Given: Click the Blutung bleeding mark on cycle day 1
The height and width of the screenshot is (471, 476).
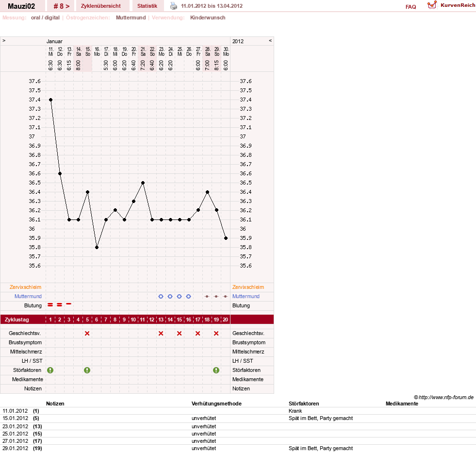Looking at the screenshot, I should [x=50, y=304].
